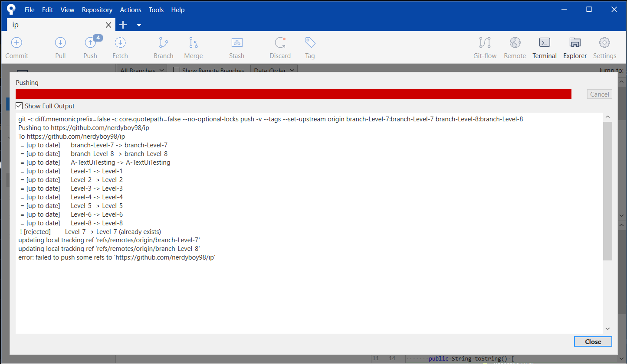627x364 pixels.
Task: Open the Branch creation tool
Action: (x=163, y=47)
